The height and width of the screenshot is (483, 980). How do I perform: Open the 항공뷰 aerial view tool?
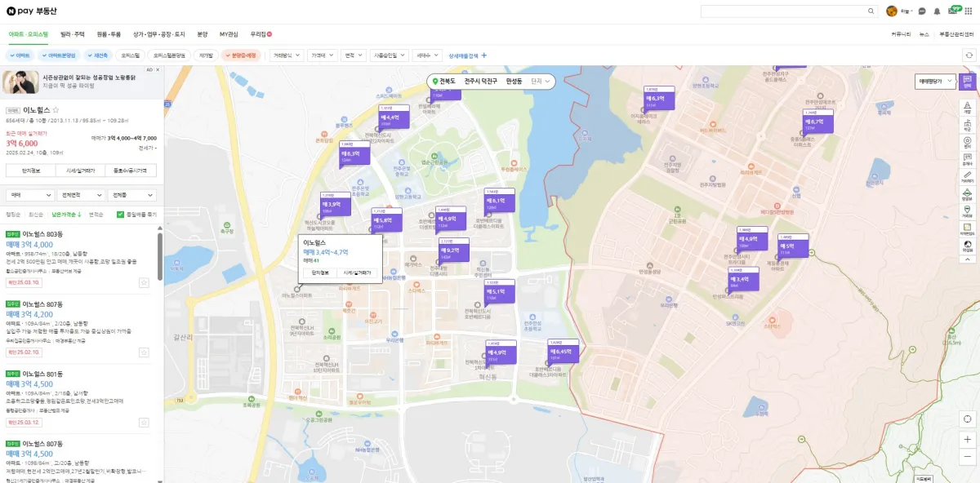pos(967,193)
